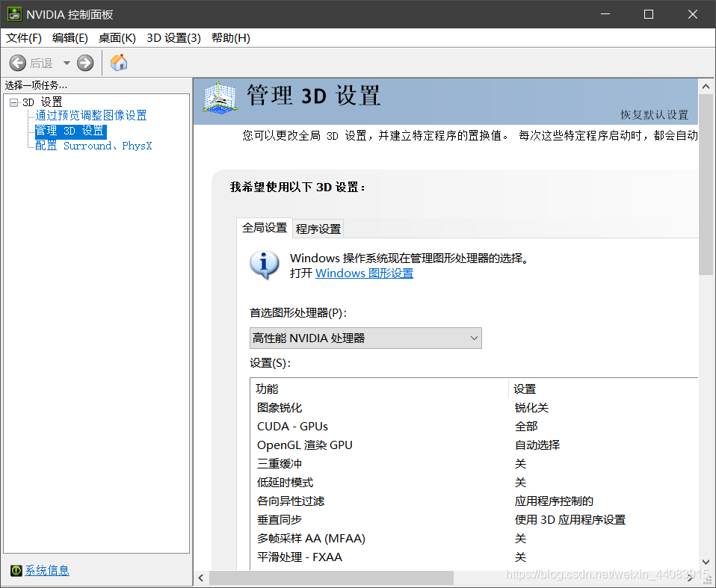Click the NVIDIA title bar app icon

[x=14, y=14]
